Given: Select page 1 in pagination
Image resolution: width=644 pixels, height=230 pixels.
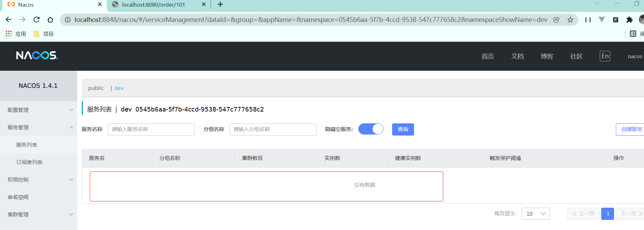Looking at the screenshot, I should click(x=608, y=214).
